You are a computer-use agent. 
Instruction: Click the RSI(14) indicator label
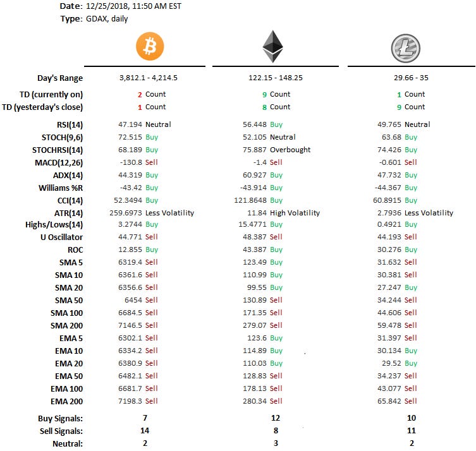(x=67, y=124)
